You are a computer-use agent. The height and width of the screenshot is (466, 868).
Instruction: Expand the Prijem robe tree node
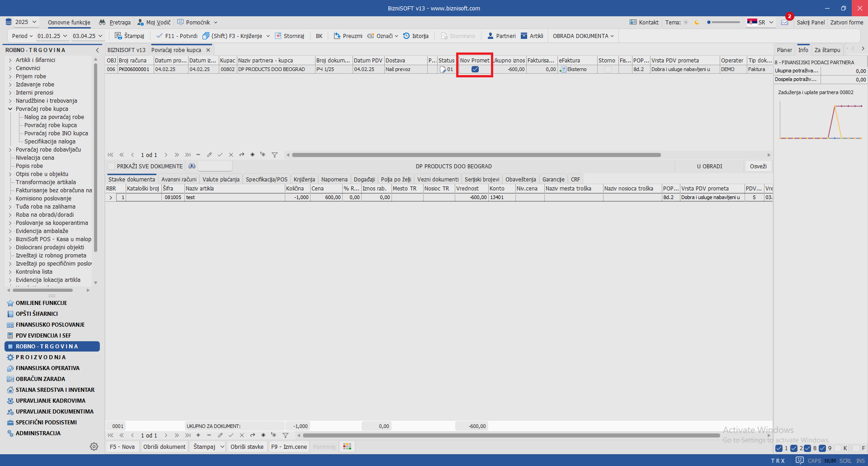[x=10, y=76]
